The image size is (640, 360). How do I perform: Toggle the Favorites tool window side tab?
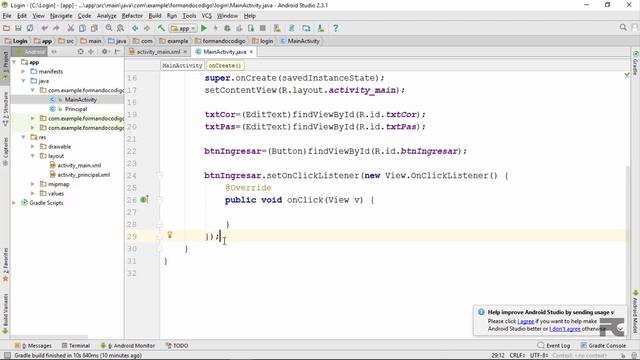tap(5, 264)
